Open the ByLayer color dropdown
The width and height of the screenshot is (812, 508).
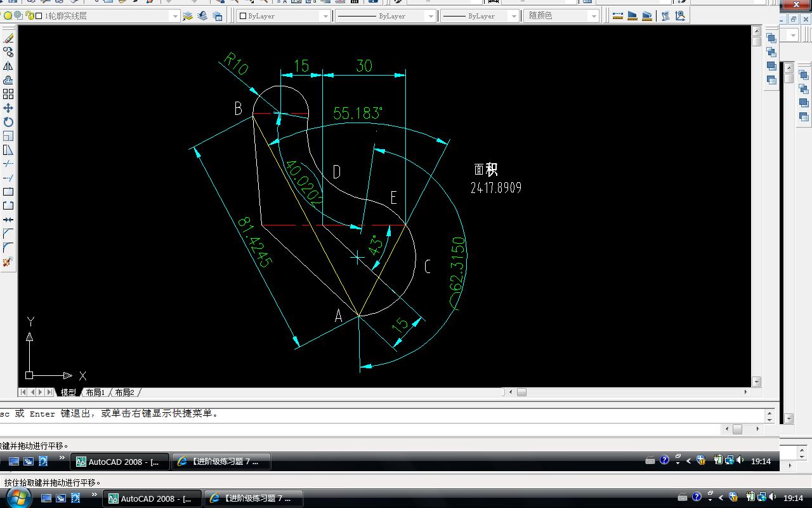(x=326, y=16)
